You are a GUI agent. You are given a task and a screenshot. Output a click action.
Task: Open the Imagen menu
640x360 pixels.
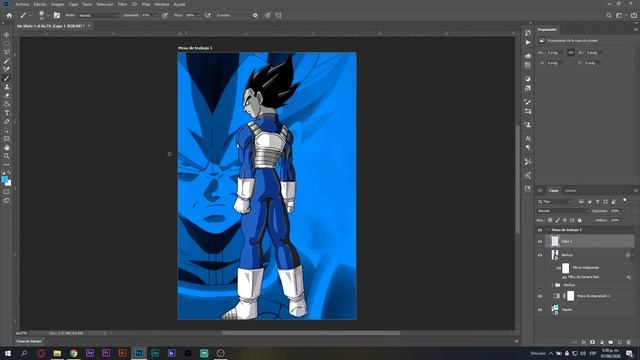[x=58, y=4]
